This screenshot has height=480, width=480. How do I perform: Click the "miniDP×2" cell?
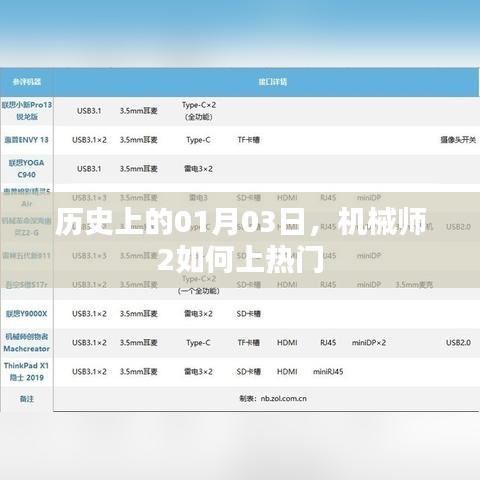point(369,343)
